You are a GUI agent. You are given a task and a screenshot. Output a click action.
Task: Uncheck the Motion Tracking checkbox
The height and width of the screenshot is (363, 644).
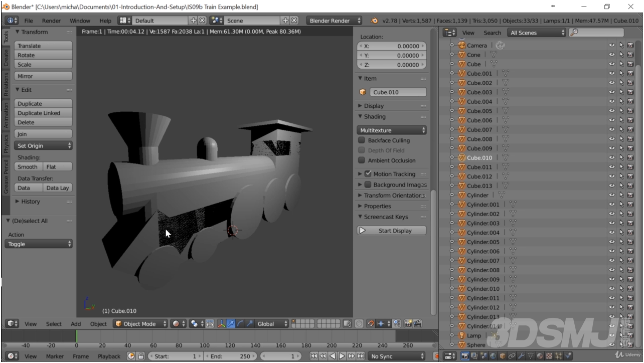pos(368,174)
